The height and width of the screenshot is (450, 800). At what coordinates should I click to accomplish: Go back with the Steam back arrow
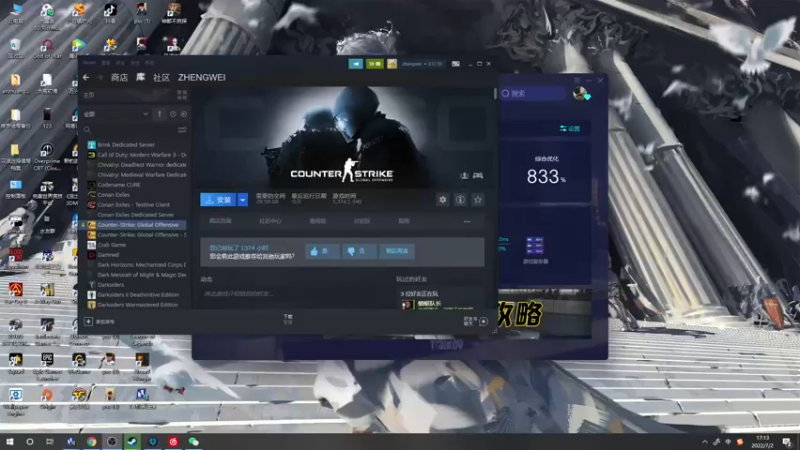(86, 78)
